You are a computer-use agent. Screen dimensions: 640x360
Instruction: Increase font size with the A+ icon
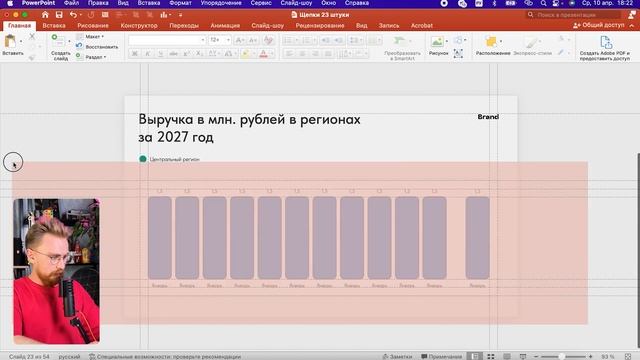pyautogui.click(x=240, y=40)
